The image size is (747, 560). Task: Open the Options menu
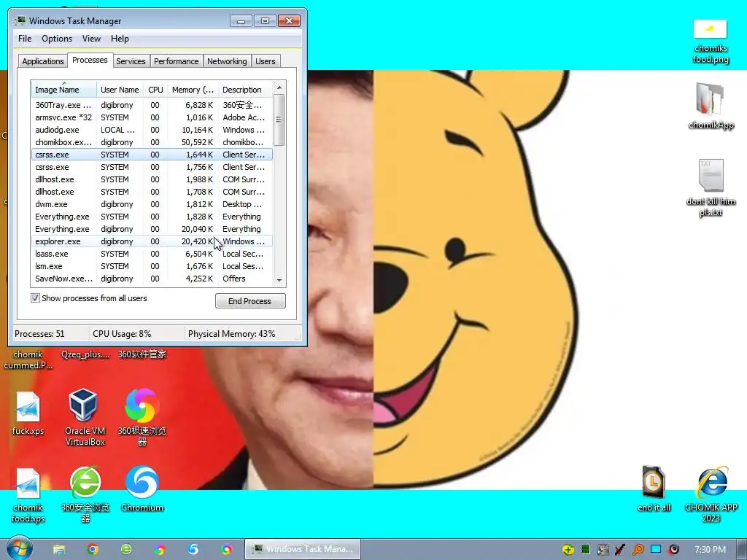coord(57,39)
